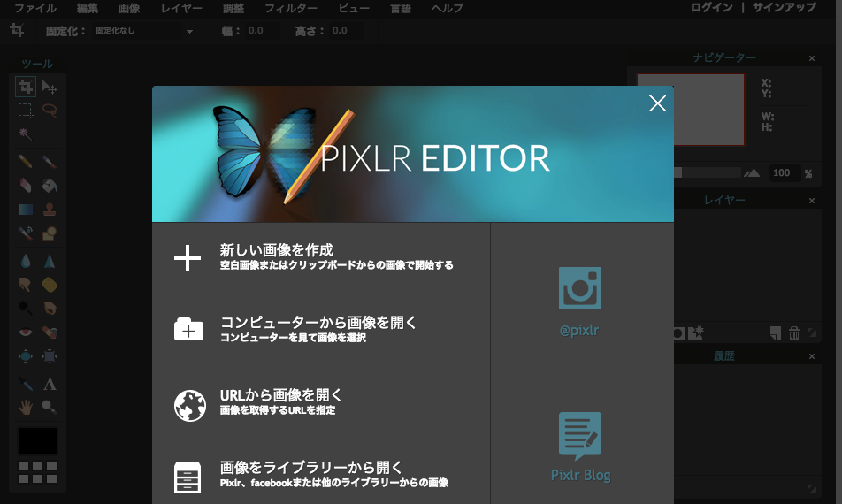Screen dimensions: 842x504
Task: Click the ログイン link
Action: click(x=711, y=7)
